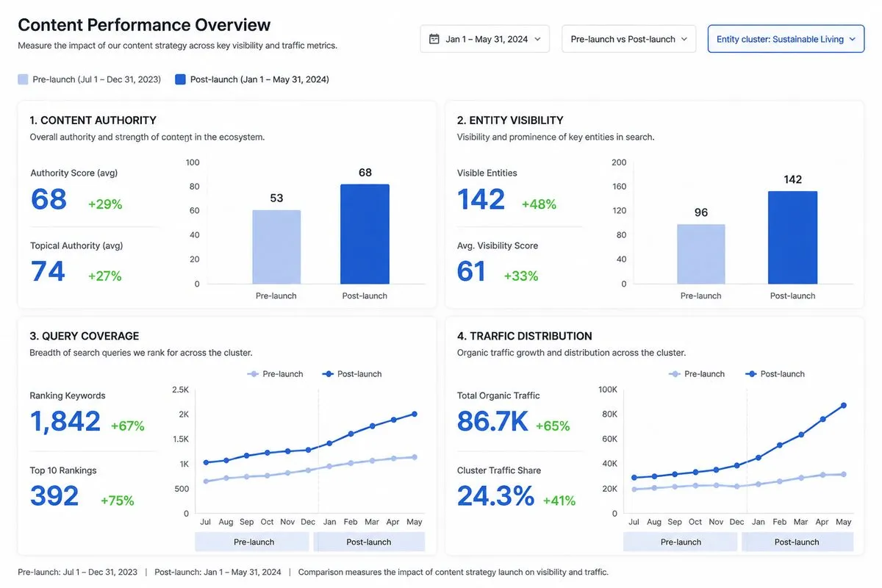Click the Jul data point on Query Coverage Pre-launch line
This screenshot has width=882, height=588.
206,481
